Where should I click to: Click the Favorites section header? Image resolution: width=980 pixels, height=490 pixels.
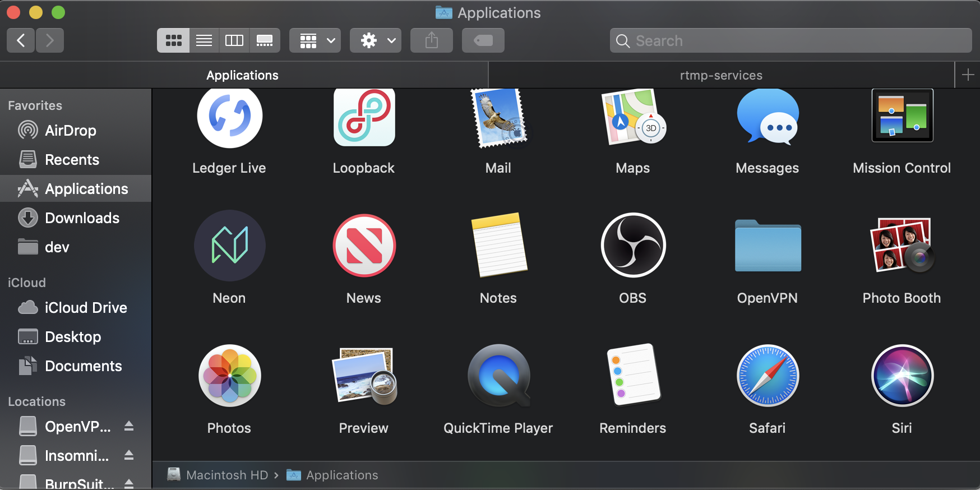pyautogui.click(x=35, y=105)
